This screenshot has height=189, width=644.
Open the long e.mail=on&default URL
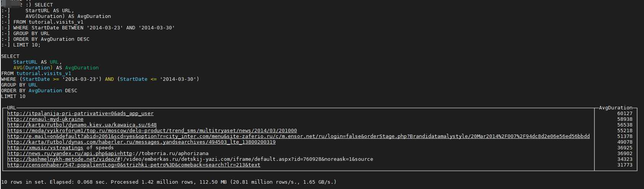(299, 136)
